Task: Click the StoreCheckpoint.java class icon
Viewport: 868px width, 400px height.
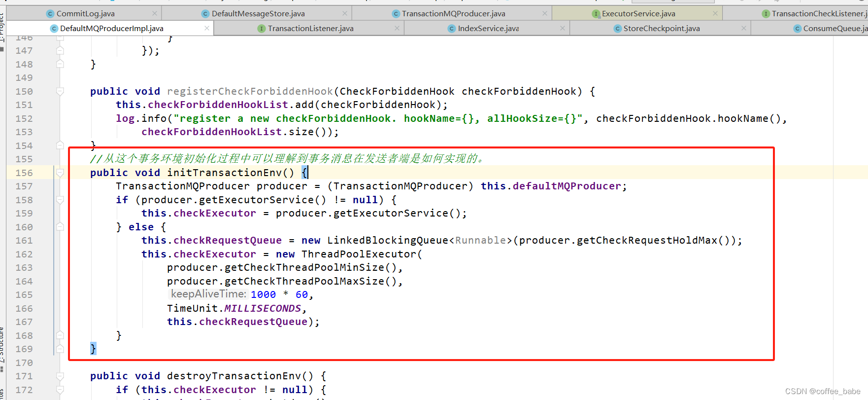Action: pos(617,29)
